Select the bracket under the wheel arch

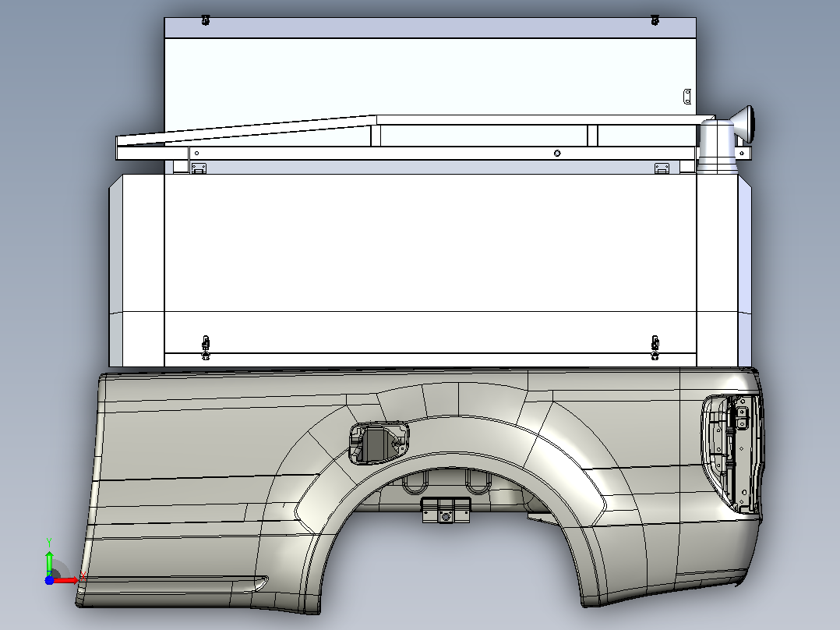pos(446,510)
